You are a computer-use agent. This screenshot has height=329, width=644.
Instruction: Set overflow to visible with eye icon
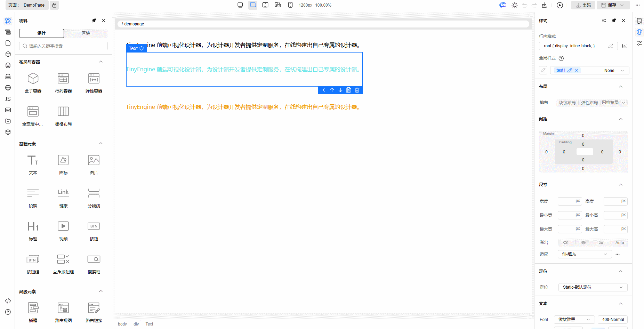coord(566,242)
